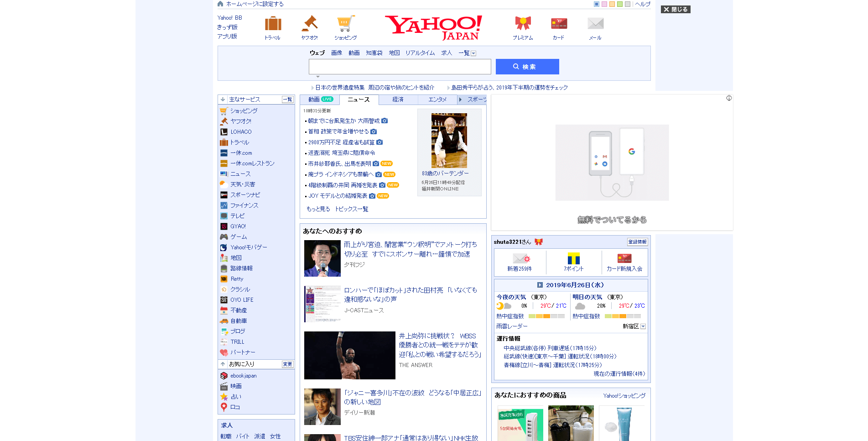This screenshot has width=868, height=441.
Task: Click the Yahoo! JAPAN logo
Action: [433, 27]
